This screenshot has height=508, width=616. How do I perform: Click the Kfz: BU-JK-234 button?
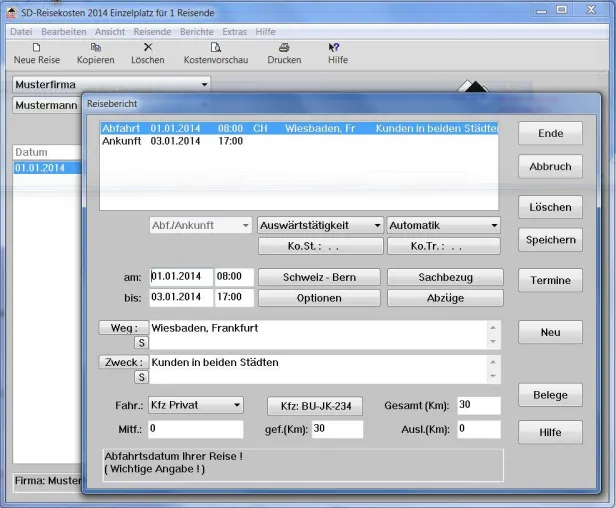[x=315, y=406]
